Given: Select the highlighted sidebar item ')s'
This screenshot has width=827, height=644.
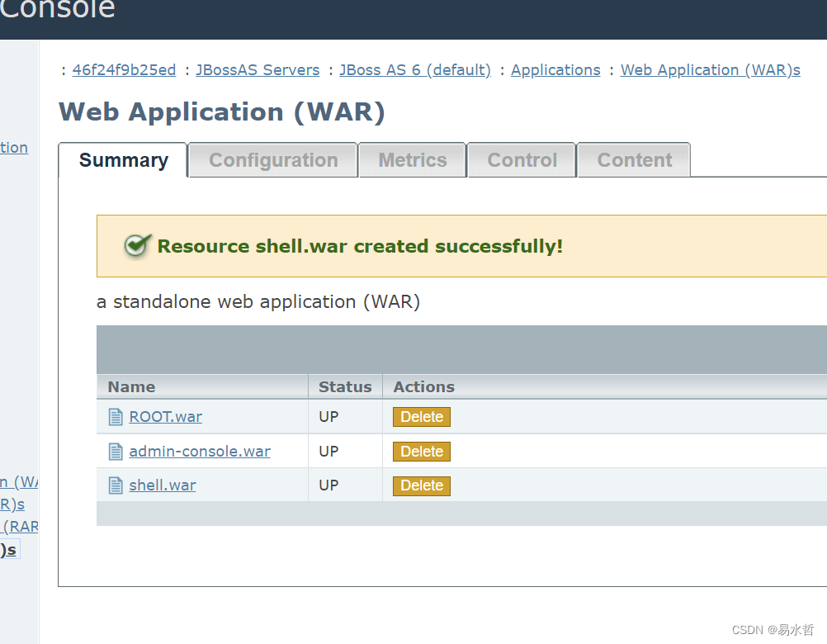Looking at the screenshot, I should click(x=8, y=550).
